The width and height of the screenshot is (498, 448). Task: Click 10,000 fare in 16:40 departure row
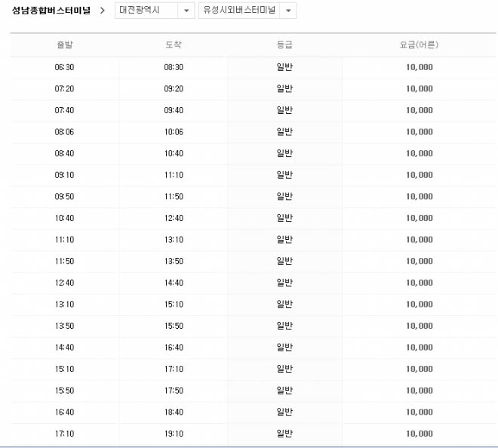(x=420, y=412)
